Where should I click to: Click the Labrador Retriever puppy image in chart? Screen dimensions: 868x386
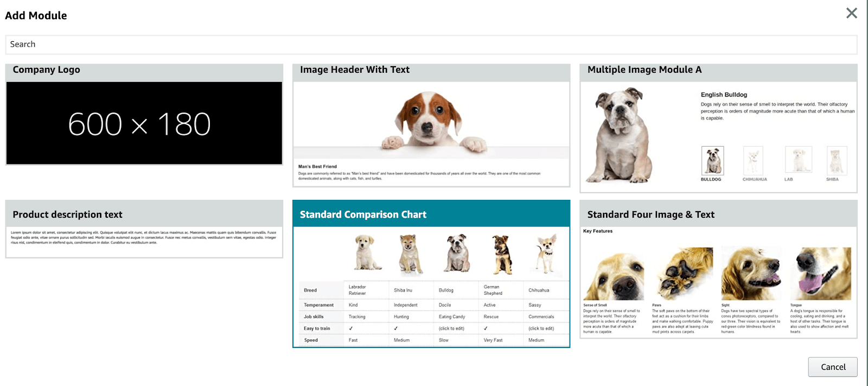[x=366, y=253]
